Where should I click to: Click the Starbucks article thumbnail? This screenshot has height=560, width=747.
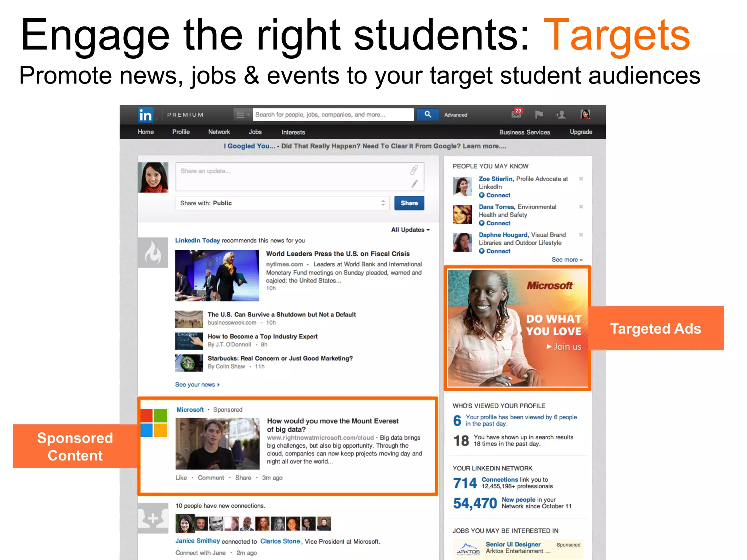189,363
